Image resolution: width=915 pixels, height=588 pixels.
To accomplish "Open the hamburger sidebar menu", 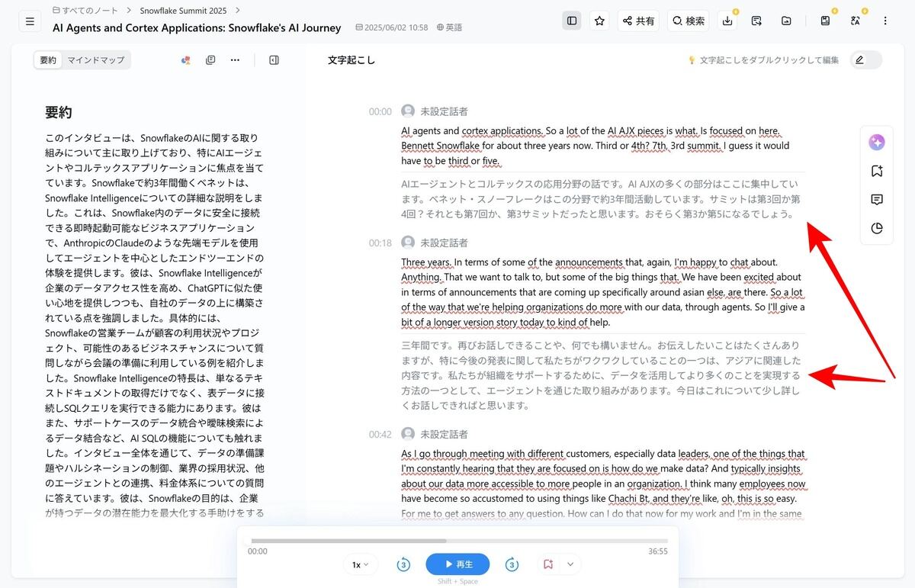I will [x=30, y=21].
